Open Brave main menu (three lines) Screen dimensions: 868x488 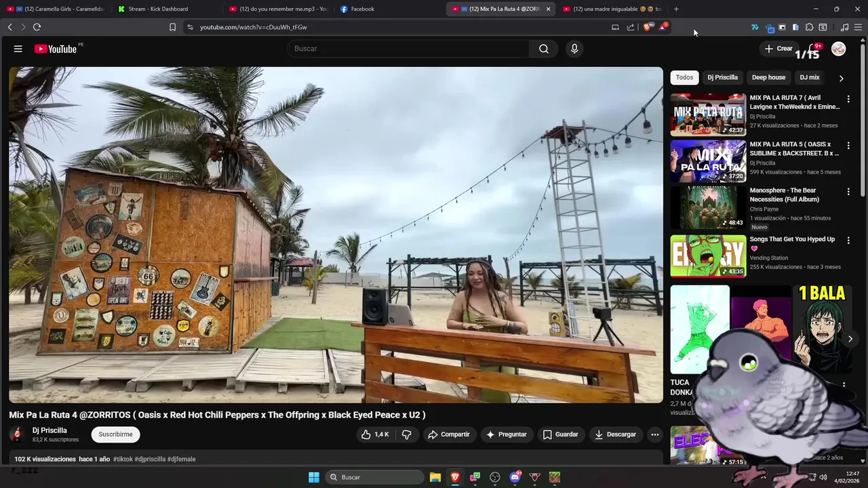coord(858,27)
